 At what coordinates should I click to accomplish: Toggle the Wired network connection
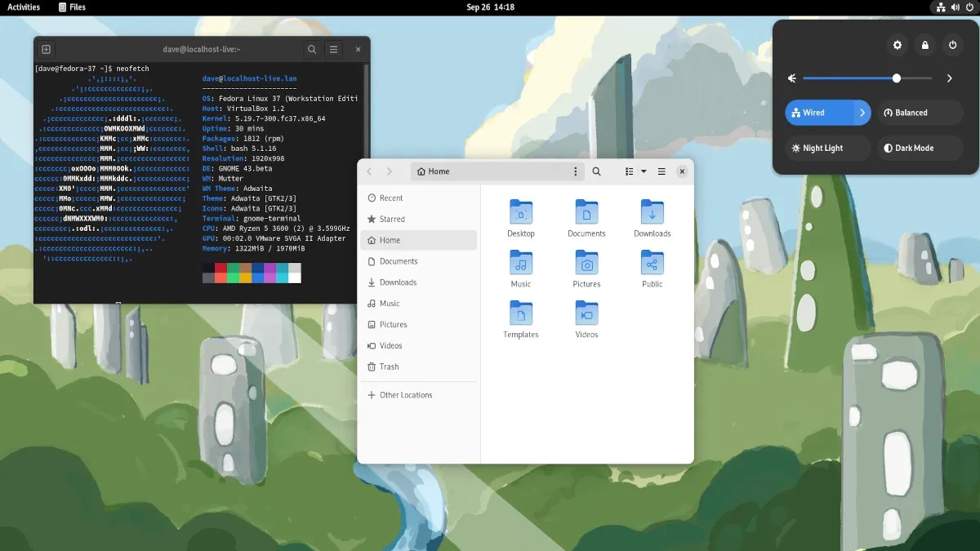point(820,113)
